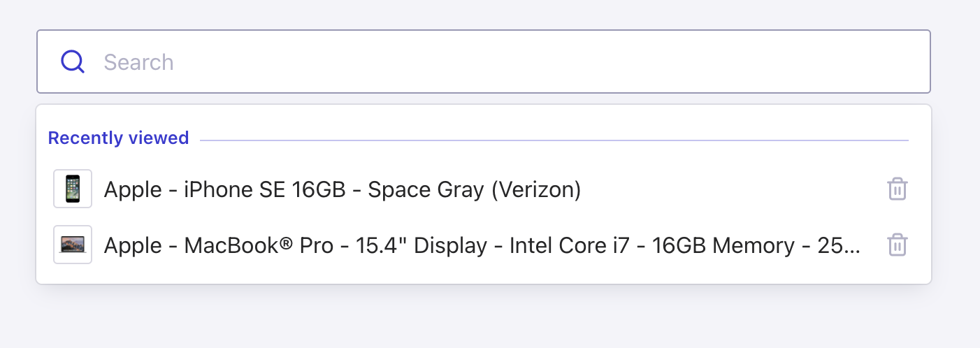
Task: Remove the MacBook Pro entry with trash icon
Action: pos(897,245)
